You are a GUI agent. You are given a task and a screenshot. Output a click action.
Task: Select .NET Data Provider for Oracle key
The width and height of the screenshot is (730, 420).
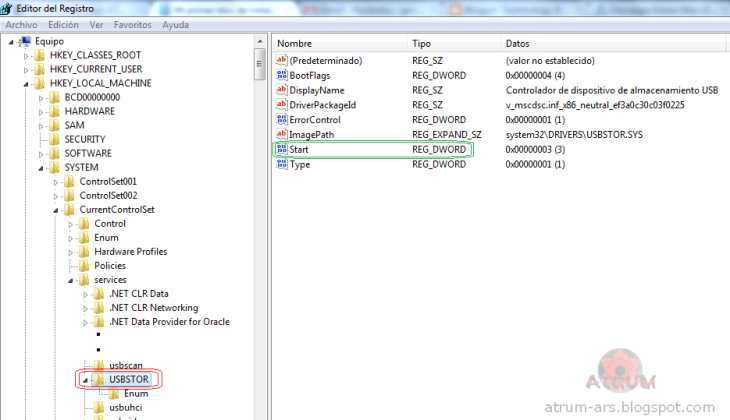(169, 322)
